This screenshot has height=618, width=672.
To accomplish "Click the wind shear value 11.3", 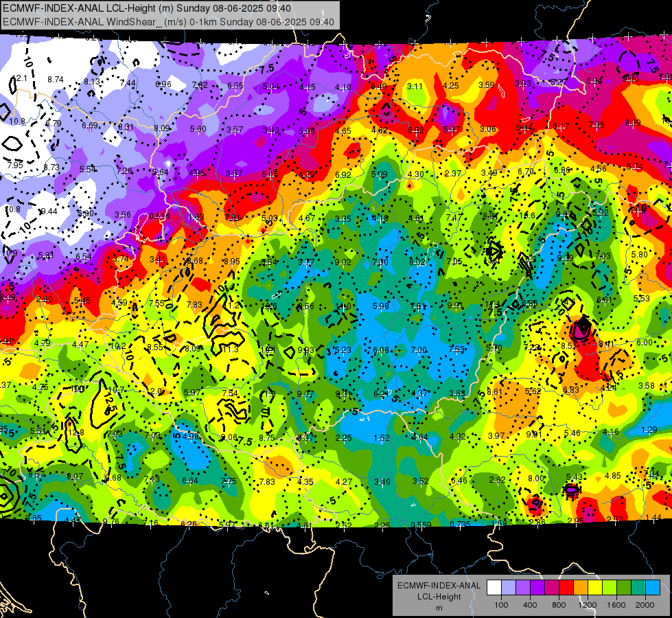I will point(230,349).
